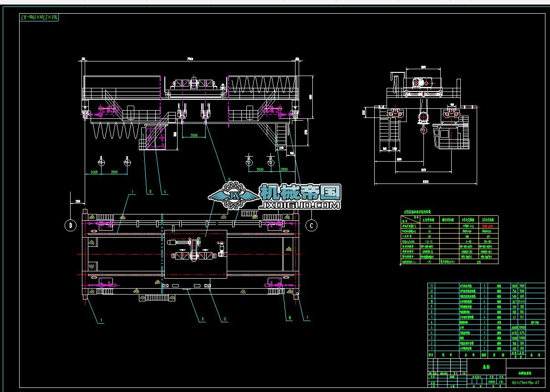The width and height of the screenshot is (550, 392).
Task: Click the rotated drawing title 16t×27m×19m-A7 label
Action: (x=39, y=17)
